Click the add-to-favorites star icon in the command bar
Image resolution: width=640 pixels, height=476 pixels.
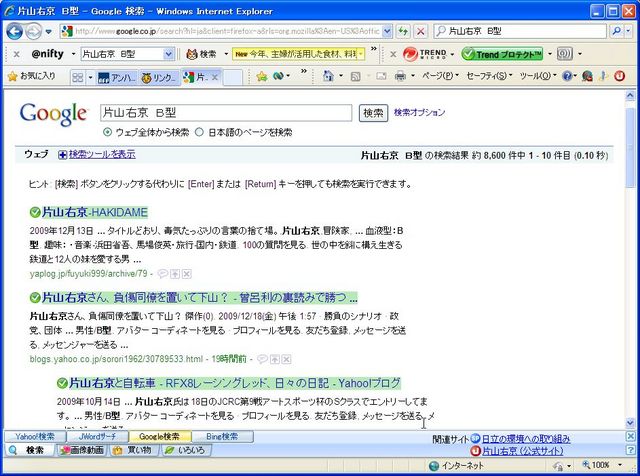(x=262, y=76)
